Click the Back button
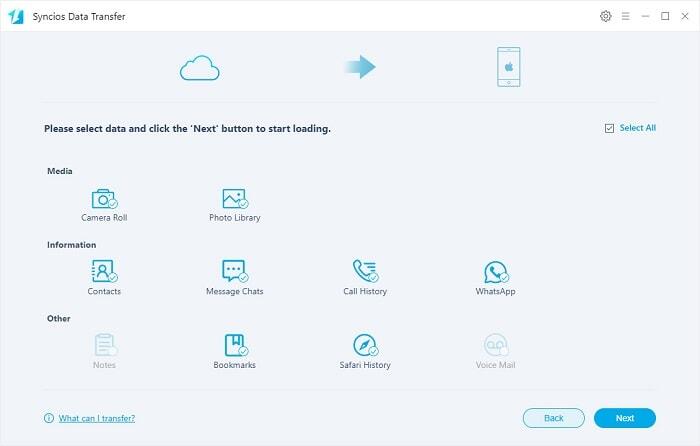The width and height of the screenshot is (700, 446). tap(553, 418)
